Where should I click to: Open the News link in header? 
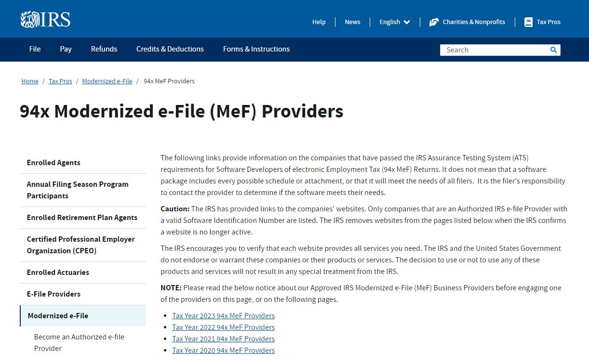click(352, 22)
